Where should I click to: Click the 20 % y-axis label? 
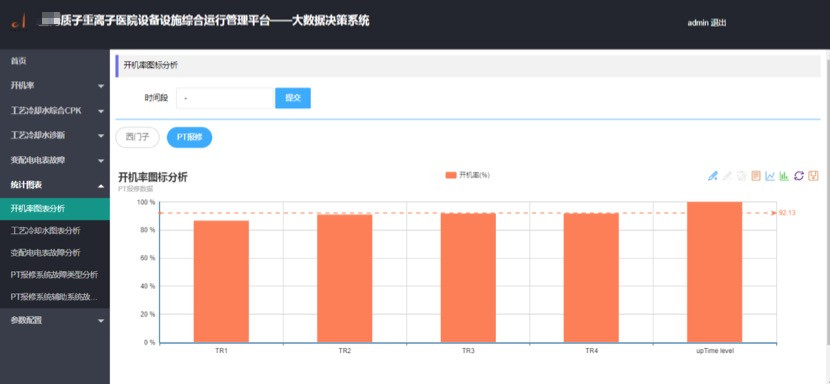tap(147, 315)
